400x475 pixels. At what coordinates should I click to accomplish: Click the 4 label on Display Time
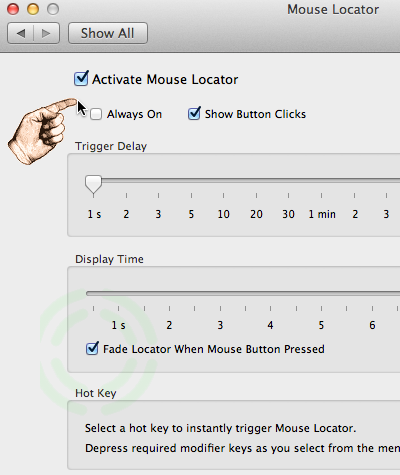[270, 325]
